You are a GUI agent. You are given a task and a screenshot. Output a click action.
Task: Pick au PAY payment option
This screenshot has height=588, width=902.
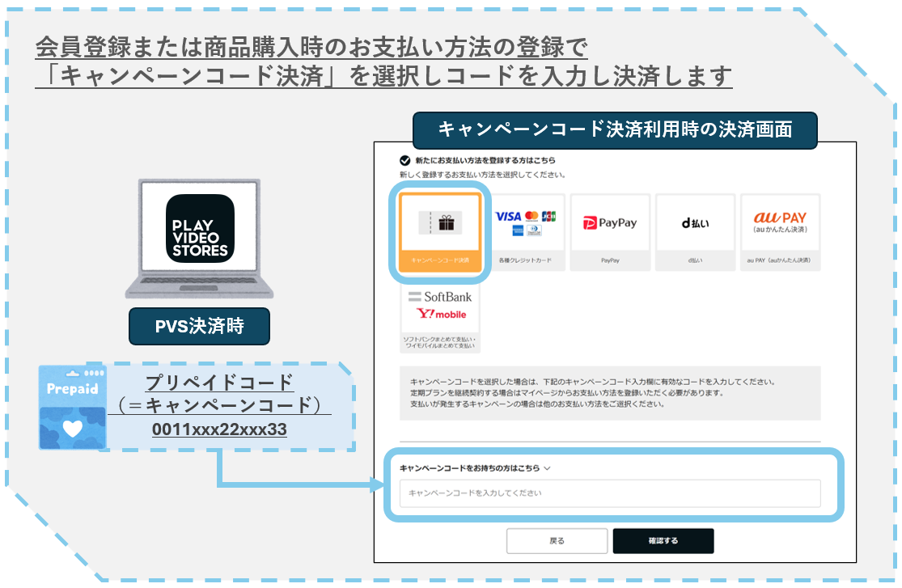pos(780,222)
